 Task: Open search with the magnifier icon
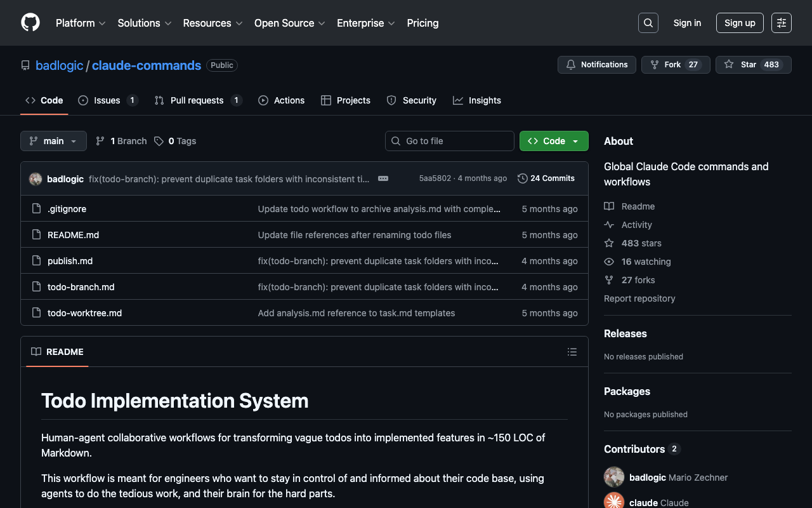648,23
